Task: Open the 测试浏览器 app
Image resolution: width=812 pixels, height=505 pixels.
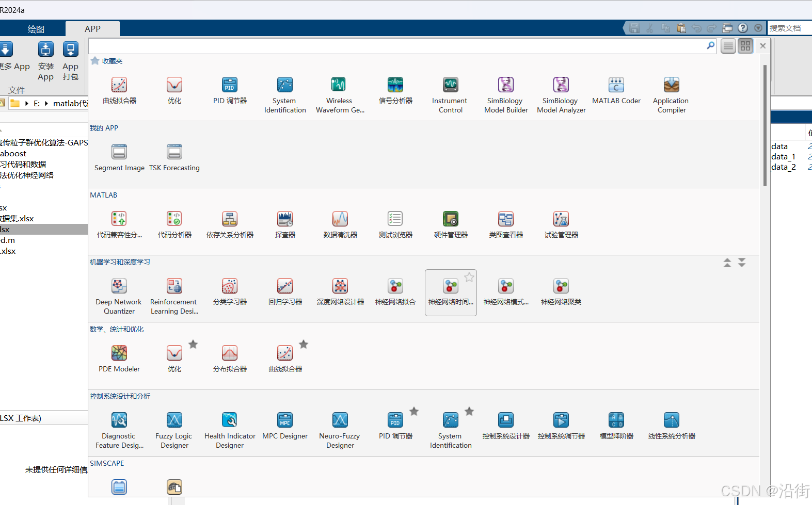Action: 395,224
